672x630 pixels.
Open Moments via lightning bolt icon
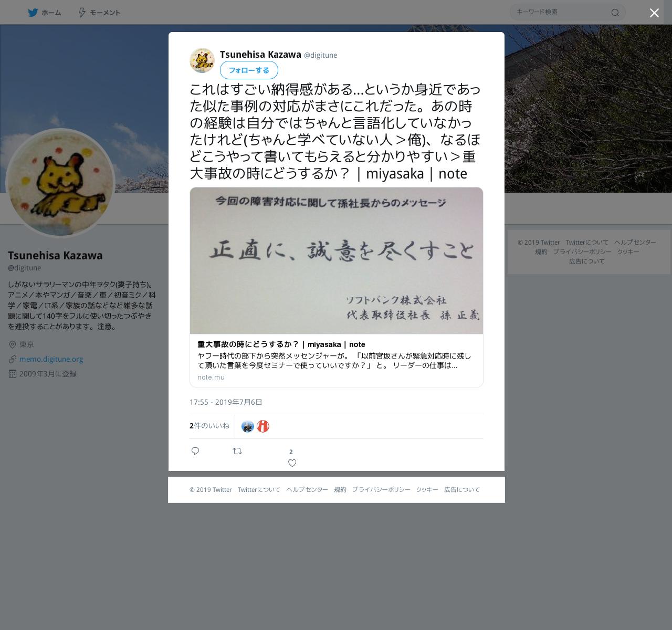(82, 13)
